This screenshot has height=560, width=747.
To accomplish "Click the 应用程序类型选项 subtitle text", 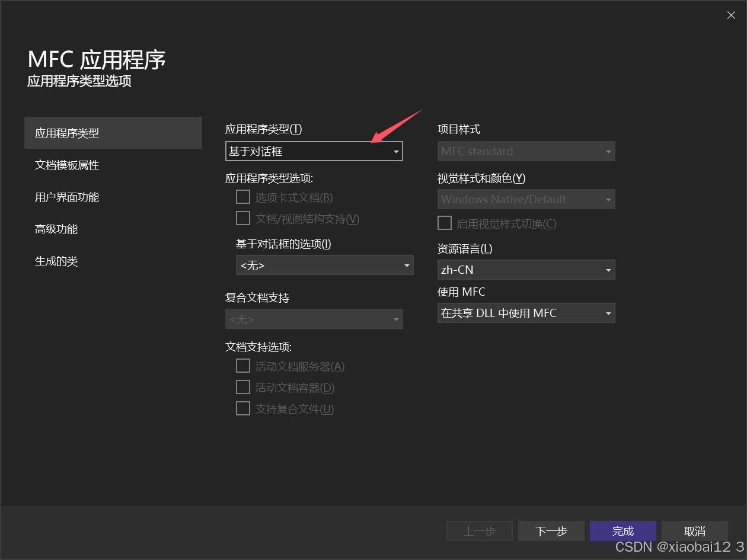I will 79,81.
